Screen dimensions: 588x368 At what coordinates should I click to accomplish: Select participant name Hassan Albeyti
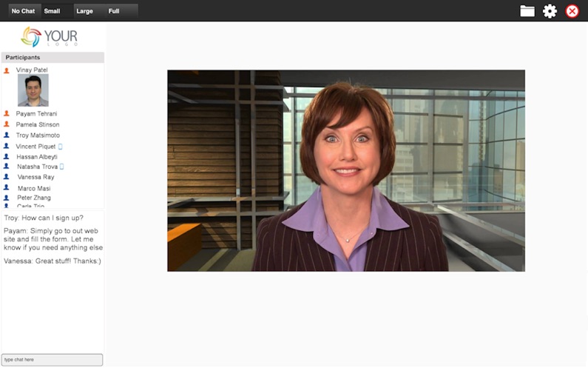37,156
